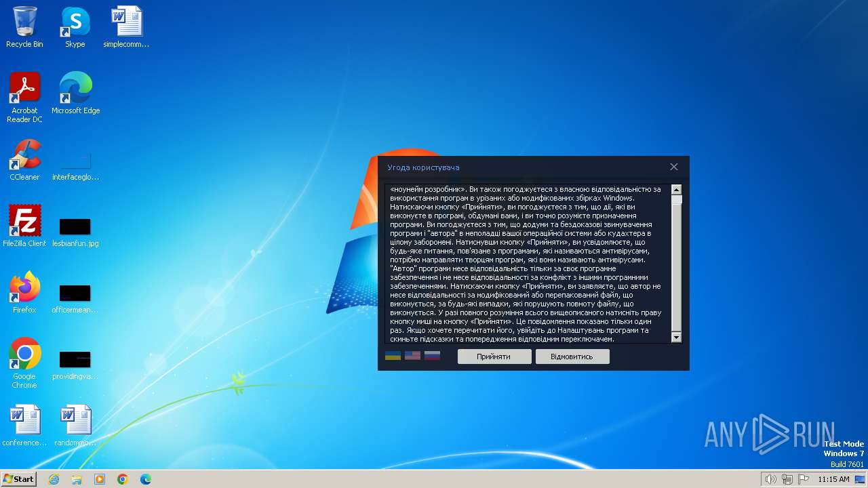The image size is (868, 488).
Task: Select the Skype desktop shortcut
Action: coord(75,27)
